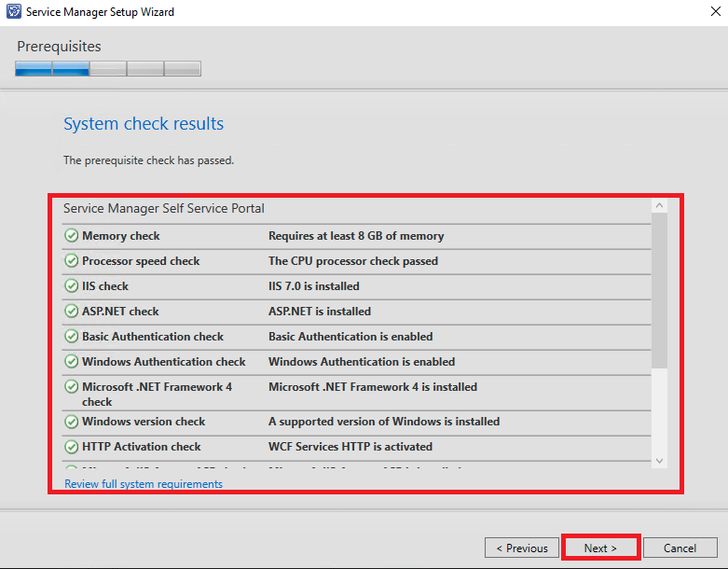The width and height of the screenshot is (728, 569).
Task: Select 'WCF Services HTTP is activated' text
Action: coord(350,447)
